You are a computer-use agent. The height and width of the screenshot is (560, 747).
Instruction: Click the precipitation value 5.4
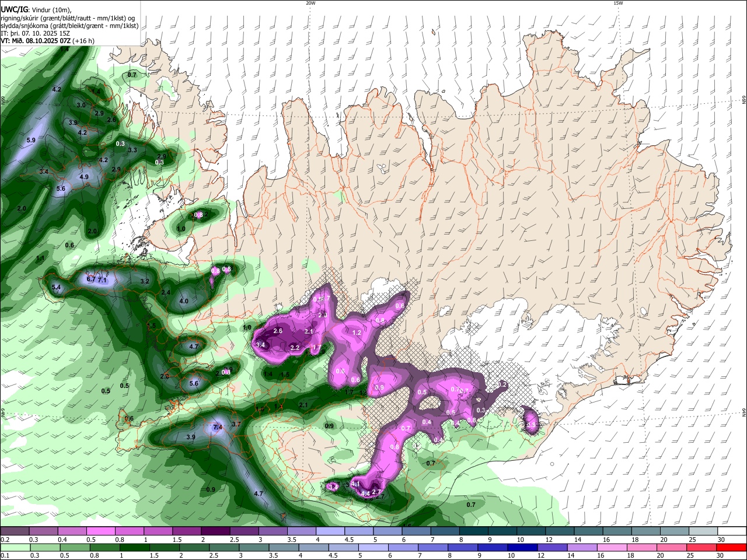(x=57, y=287)
